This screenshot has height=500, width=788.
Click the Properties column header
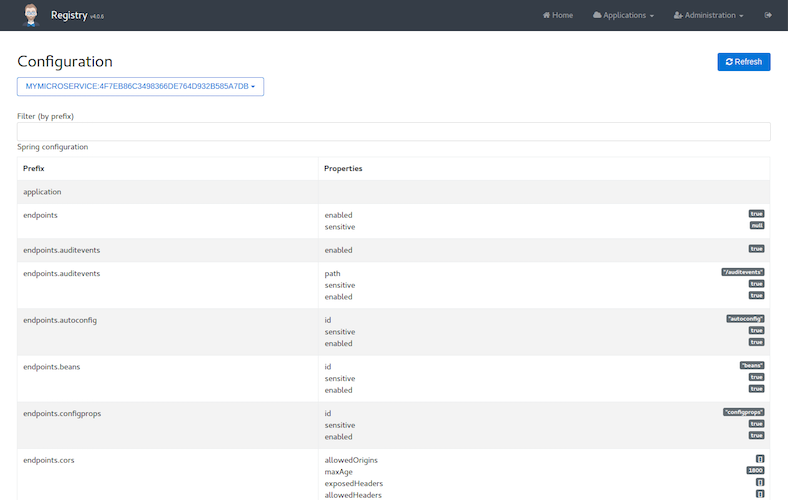click(x=343, y=168)
